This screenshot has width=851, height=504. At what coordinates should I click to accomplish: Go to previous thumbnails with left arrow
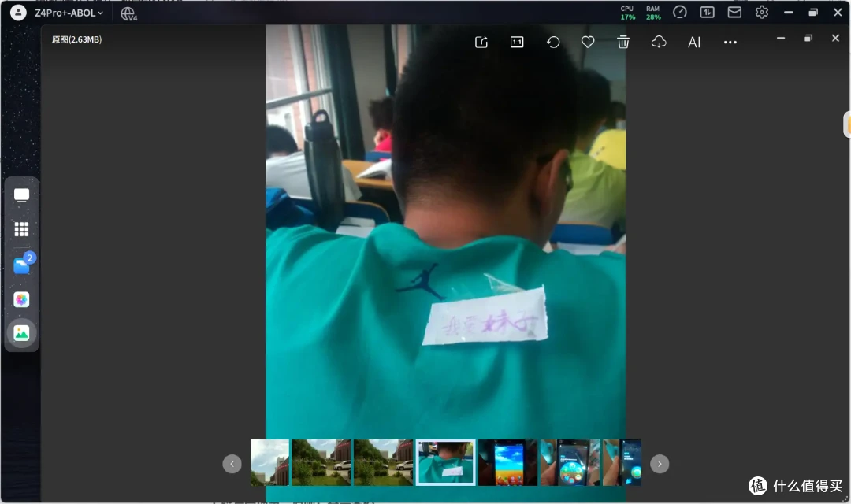pyautogui.click(x=232, y=464)
